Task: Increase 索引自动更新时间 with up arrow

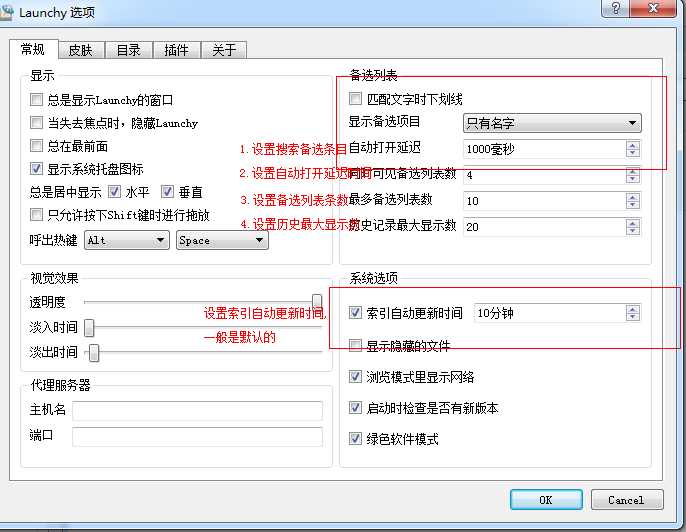Action: pos(633,309)
